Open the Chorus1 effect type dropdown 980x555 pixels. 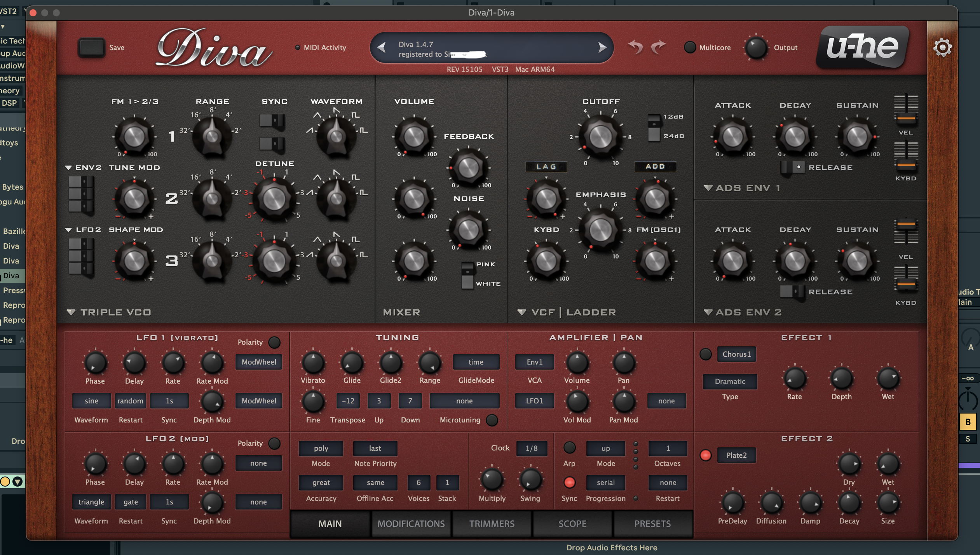736,354
